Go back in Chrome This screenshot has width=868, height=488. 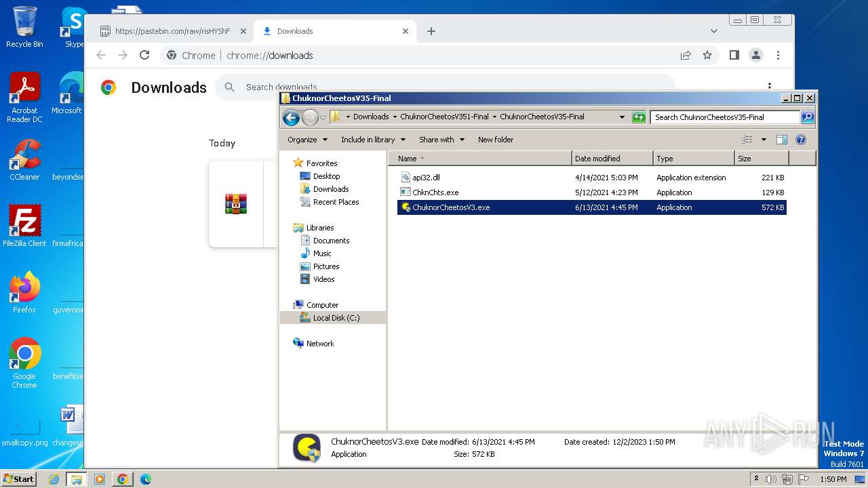[x=101, y=56]
